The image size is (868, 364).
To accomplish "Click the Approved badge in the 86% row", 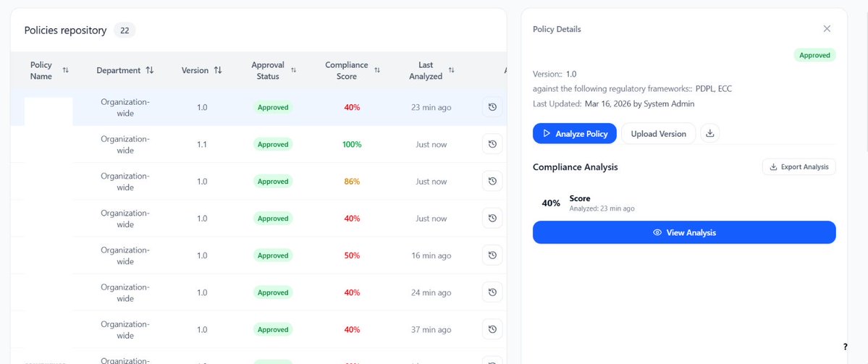I will tap(273, 182).
